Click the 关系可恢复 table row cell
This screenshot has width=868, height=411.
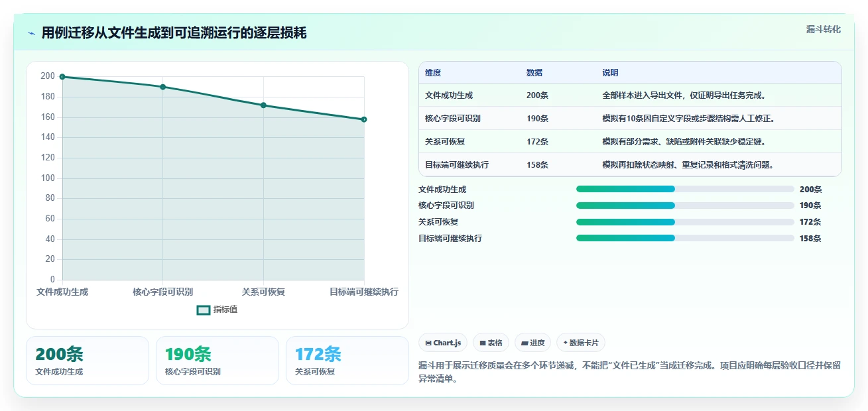click(x=445, y=142)
